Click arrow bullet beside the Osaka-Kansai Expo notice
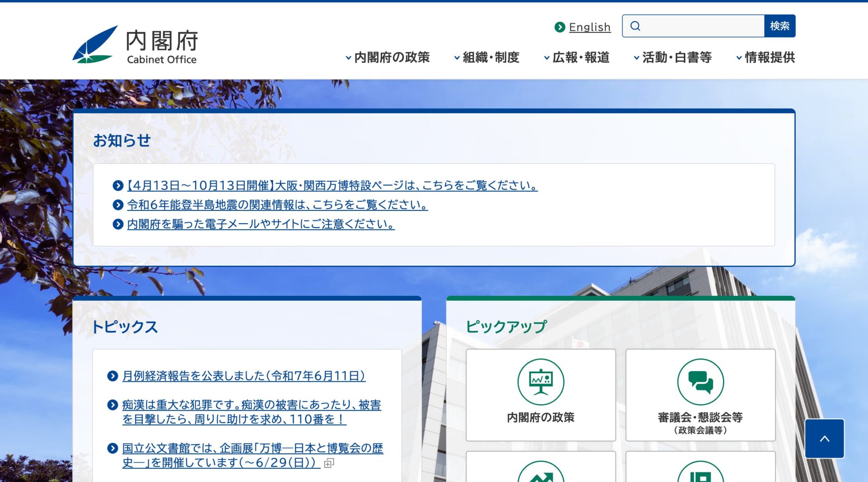Image resolution: width=868 pixels, height=482 pixels. pos(118,186)
